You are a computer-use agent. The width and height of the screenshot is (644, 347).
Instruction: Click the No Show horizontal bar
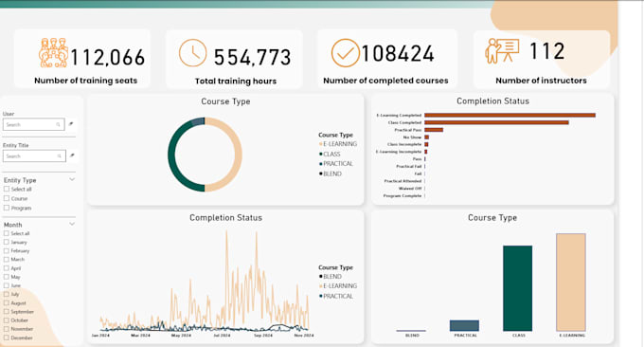(x=427, y=137)
